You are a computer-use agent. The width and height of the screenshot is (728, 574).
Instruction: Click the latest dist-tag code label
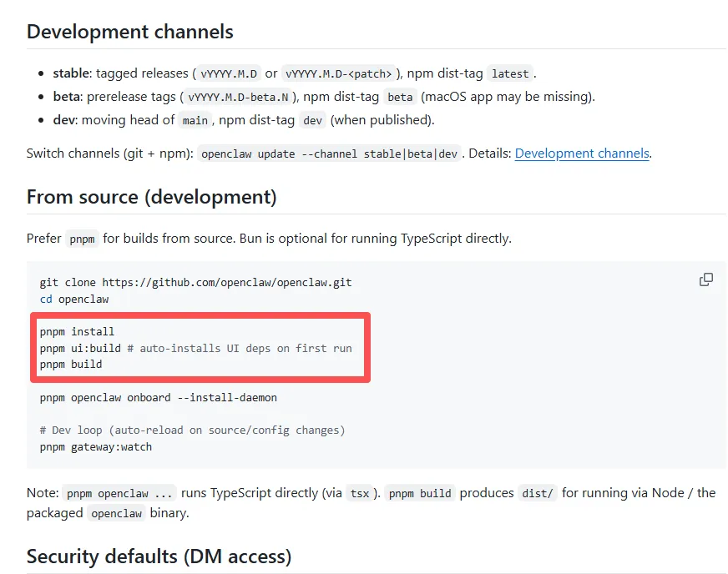click(x=509, y=73)
